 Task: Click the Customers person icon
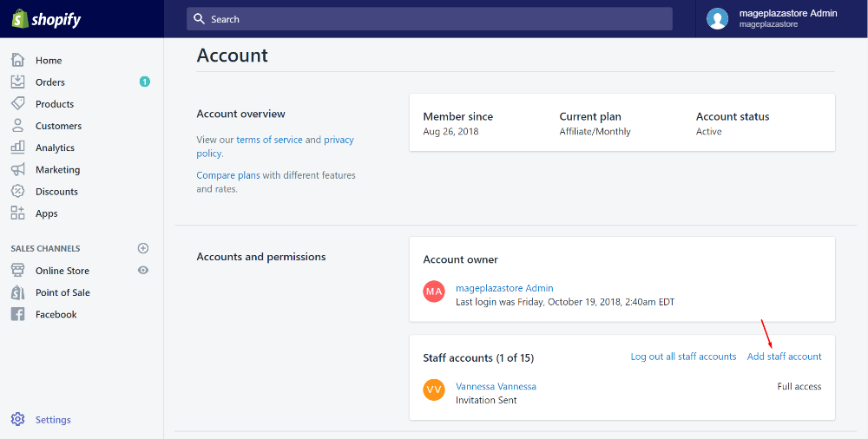click(x=17, y=126)
